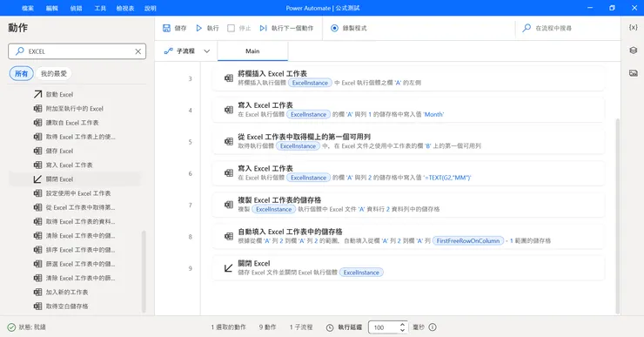Click ExcelInstance chip in step 7
The height and width of the screenshot is (337, 644).
coord(274,209)
